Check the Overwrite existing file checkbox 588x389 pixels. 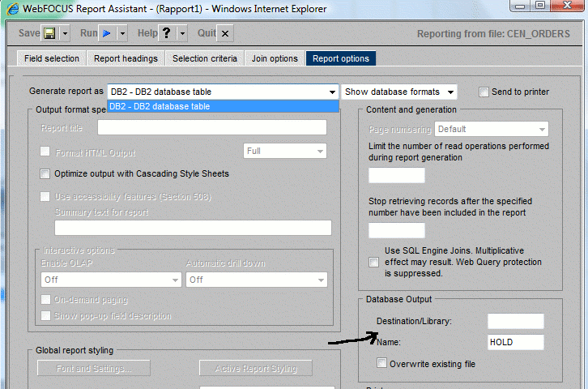tap(381, 363)
